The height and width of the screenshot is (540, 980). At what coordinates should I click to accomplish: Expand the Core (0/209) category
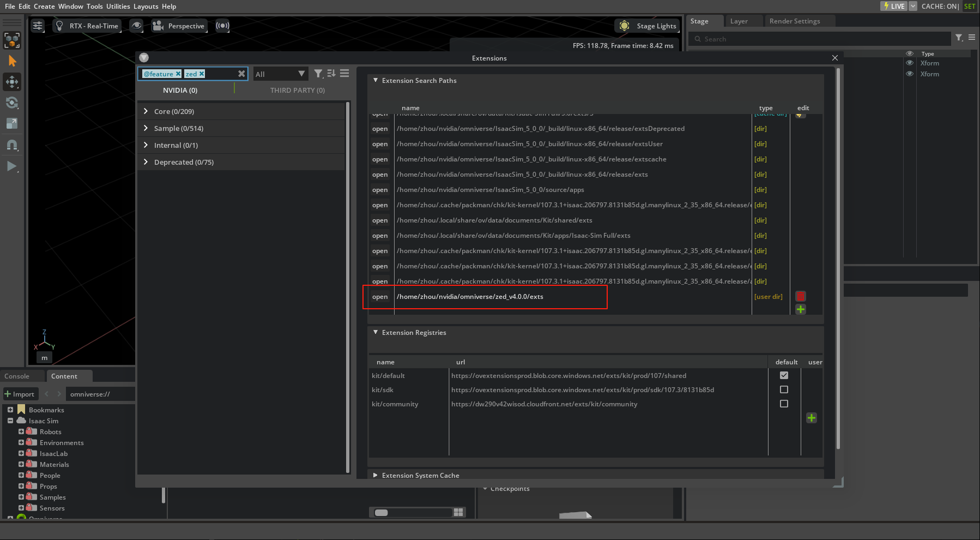pyautogui.click(x=146, y=111)
